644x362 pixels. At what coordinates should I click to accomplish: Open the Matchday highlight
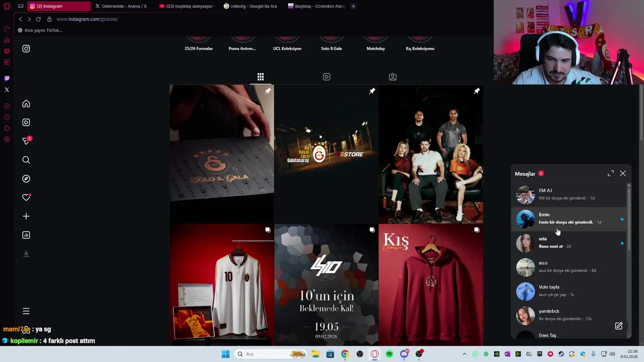[x=376, y=44]
